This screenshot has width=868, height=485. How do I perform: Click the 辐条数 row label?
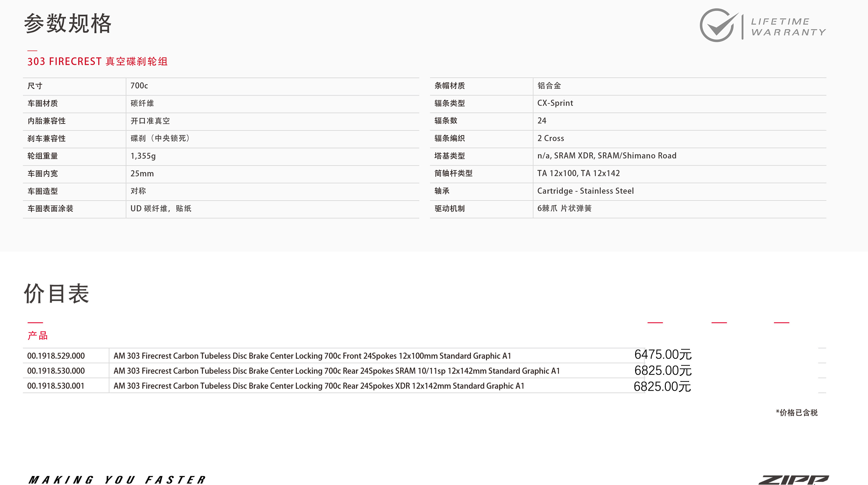tap(446, 121)
